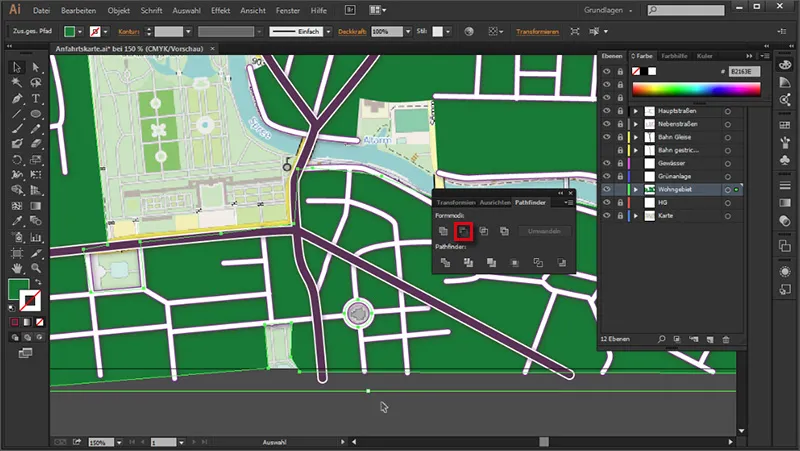Select the Type tool

point(35,98)
